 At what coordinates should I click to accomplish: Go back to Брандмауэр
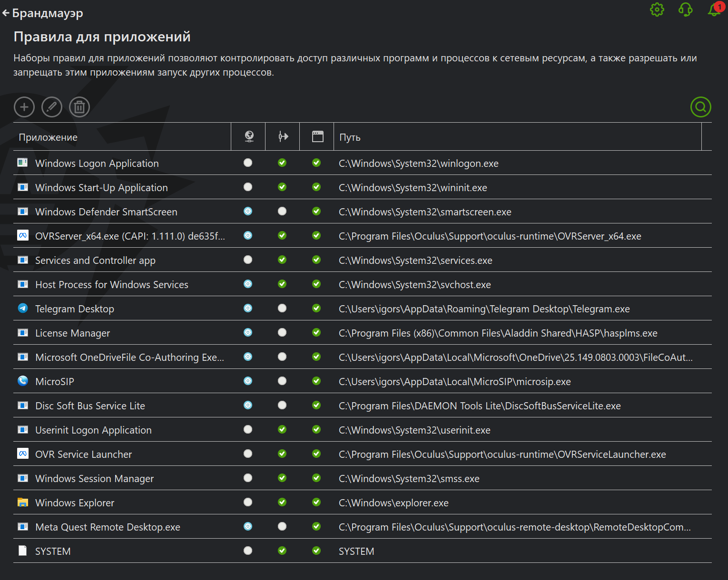tap(43, 13)
